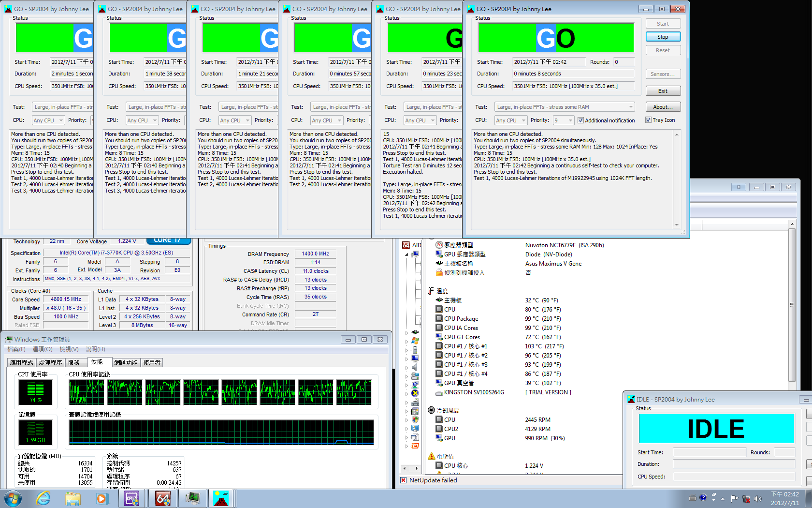Image resolution: width=812 pixels, height=508 pixels.
Task: Open Windows Explorer folder icon on taskbar
Action: point(73,498)
